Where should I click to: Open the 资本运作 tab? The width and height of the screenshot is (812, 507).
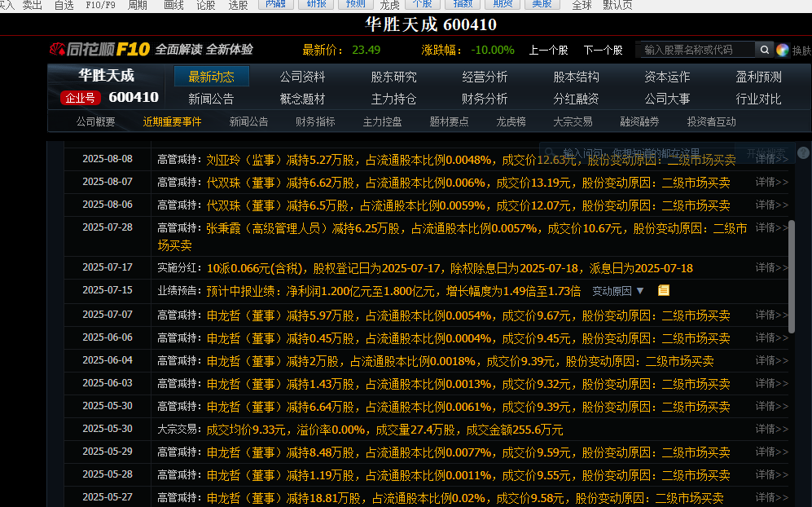tap(667, 77)
